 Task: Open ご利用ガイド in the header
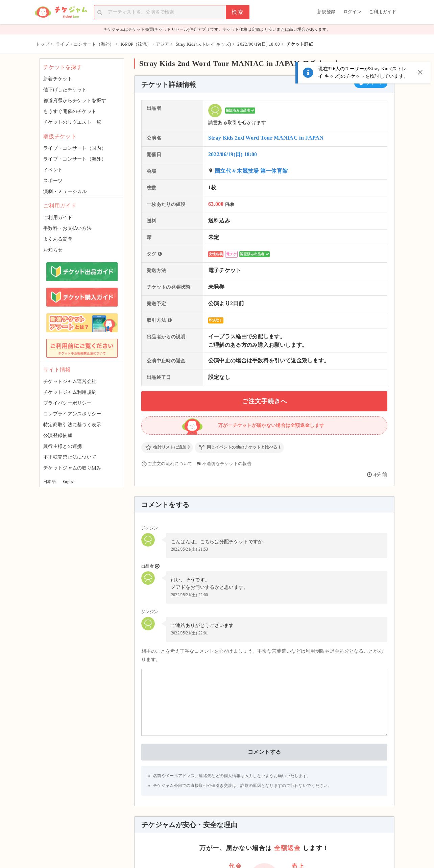(x=382, y=12)
